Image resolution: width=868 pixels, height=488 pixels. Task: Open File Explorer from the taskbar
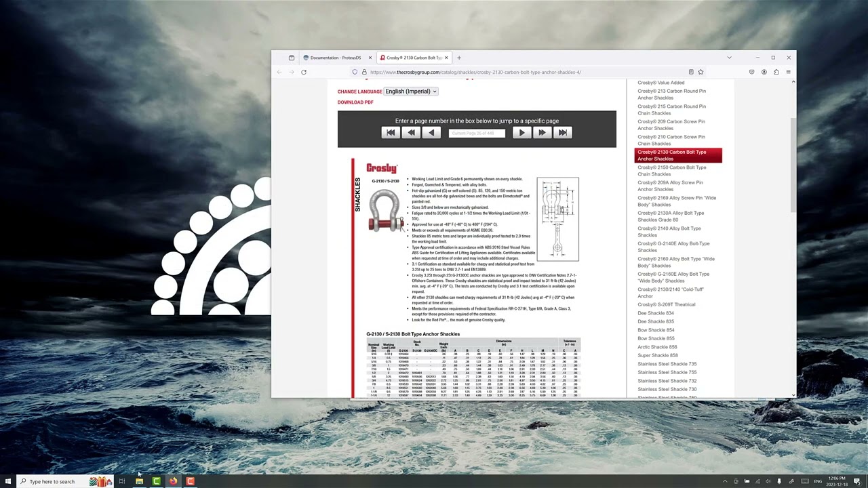click(x=139, y=481)
